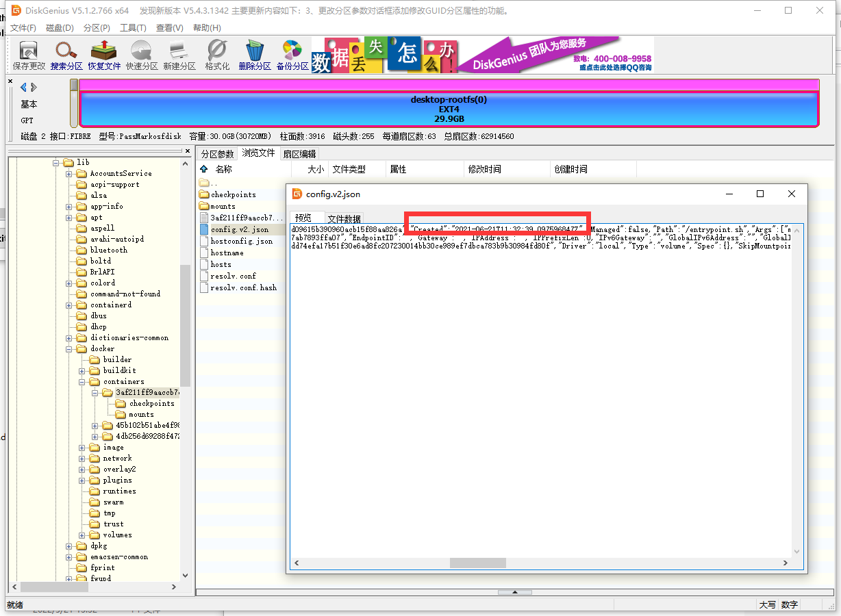Viewport: 841px width, 616px height.
Task: Expand the 4db256d69288f47 container node
Action: point(95,436)
